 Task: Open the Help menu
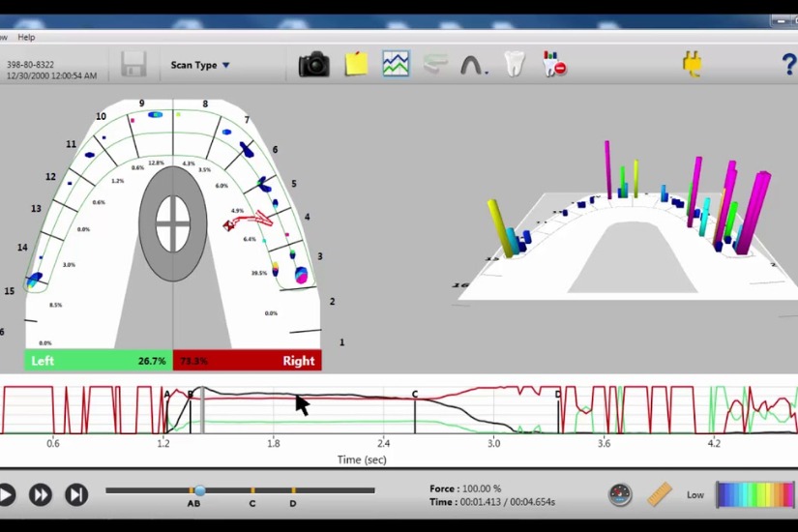26,37
